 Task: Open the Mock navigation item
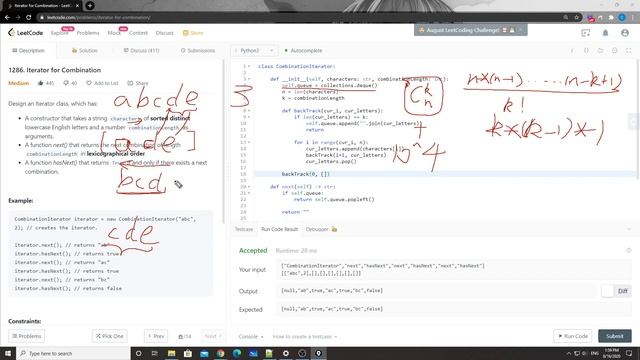pos(114,33)
